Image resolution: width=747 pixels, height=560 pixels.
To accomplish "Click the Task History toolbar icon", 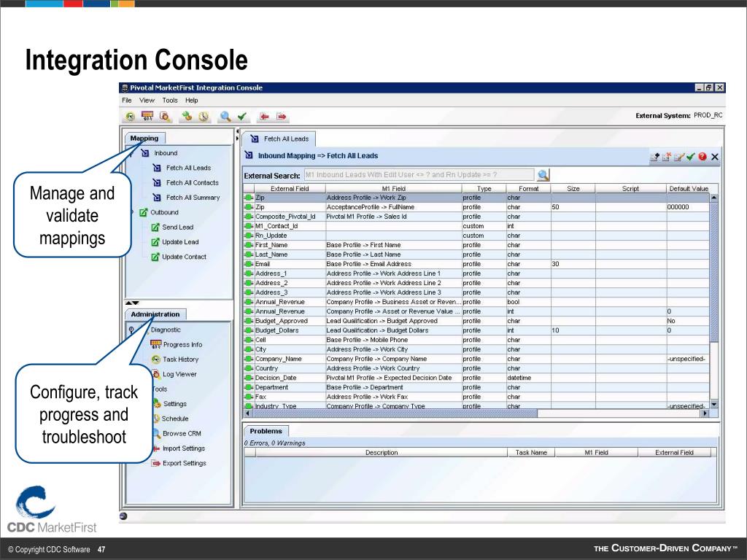I will [131, 116].
